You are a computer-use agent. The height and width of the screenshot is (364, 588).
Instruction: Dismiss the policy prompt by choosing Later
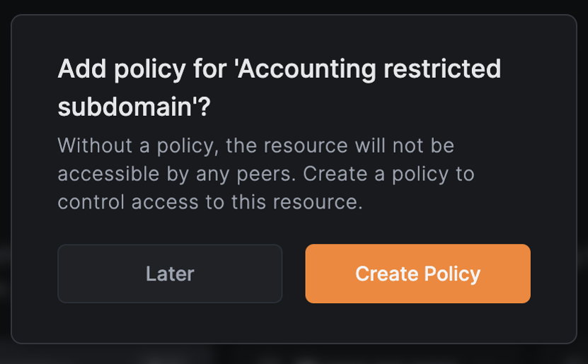click(170, 274)
